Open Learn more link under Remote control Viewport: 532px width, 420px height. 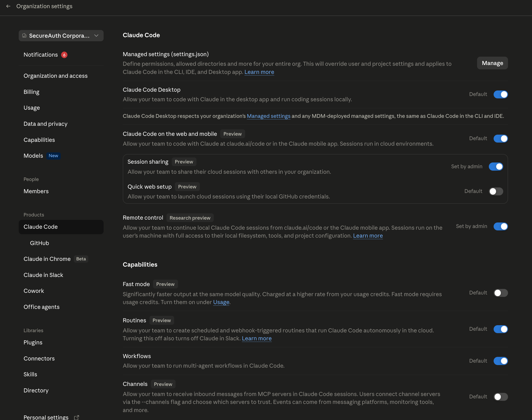[368, 236]
